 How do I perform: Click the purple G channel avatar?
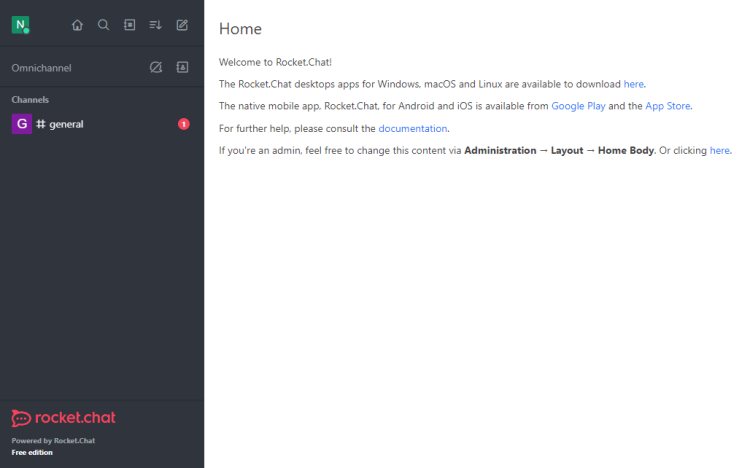[22, 124]
